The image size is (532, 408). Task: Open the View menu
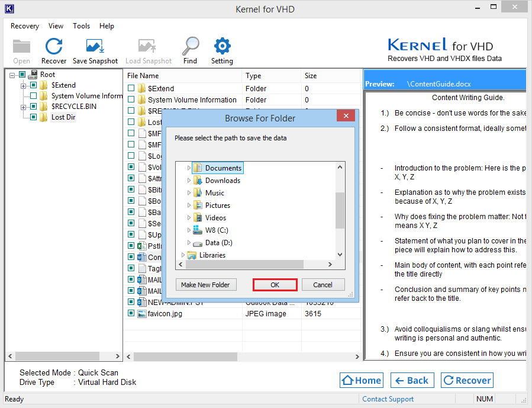coord(56,26)
